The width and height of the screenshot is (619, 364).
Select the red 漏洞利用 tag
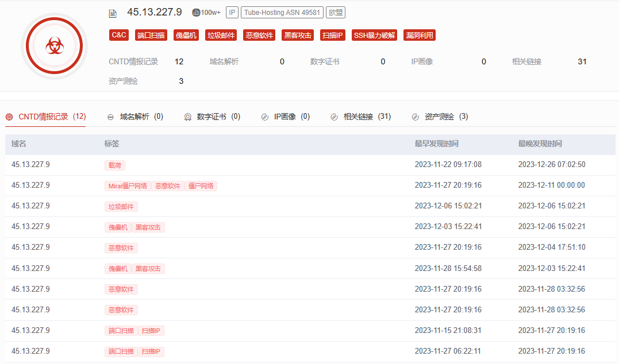[420, 35]
